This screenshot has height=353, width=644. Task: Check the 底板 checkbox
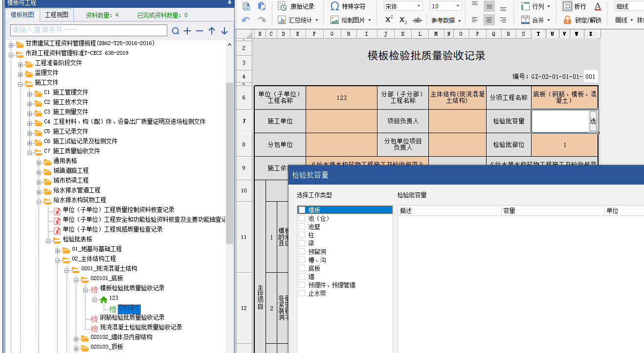tap(302, 268)
